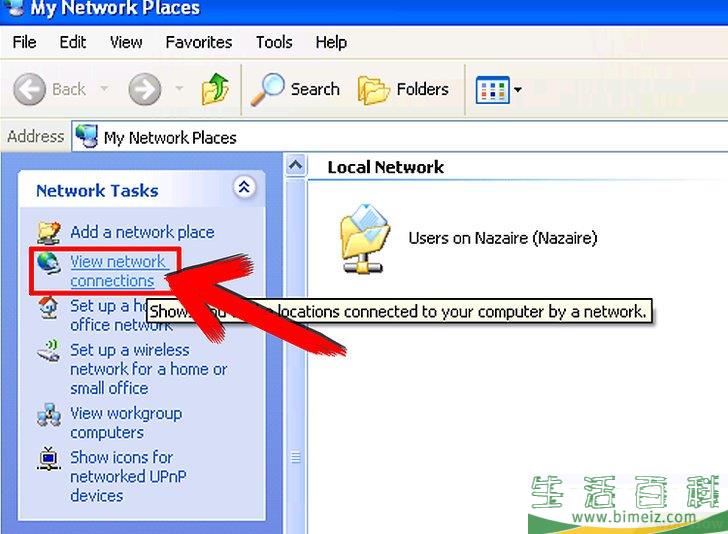Toggle the Folders pane button
This screenshot has height=534, width=728.
click(403, 89)
